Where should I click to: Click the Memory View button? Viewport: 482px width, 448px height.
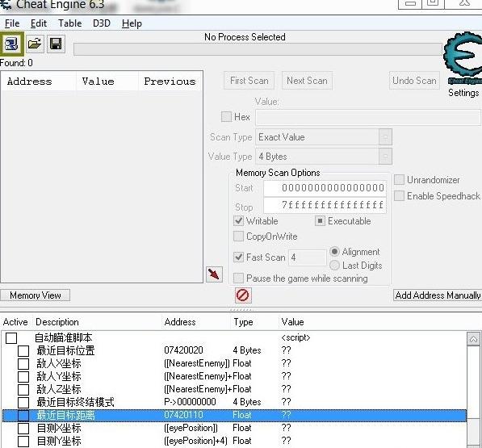pos(35,295)
